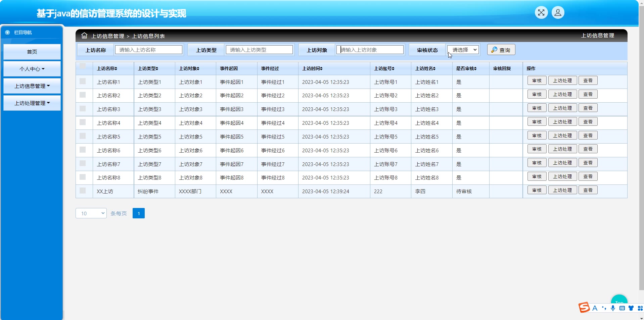
Task: Click 上访处理 button for 上访名称2 row
Action: (x=562, y=94)
